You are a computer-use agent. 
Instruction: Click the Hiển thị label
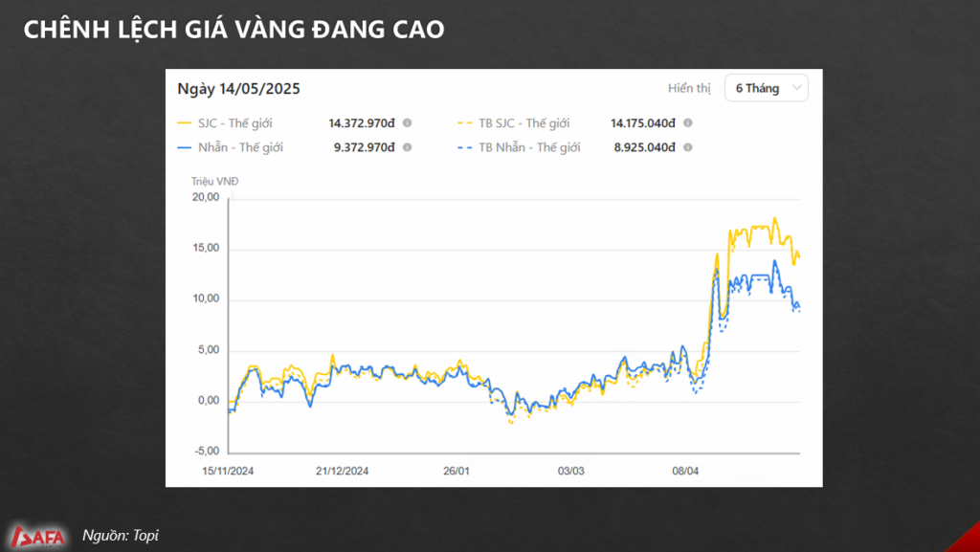click(x=689, y=88)
